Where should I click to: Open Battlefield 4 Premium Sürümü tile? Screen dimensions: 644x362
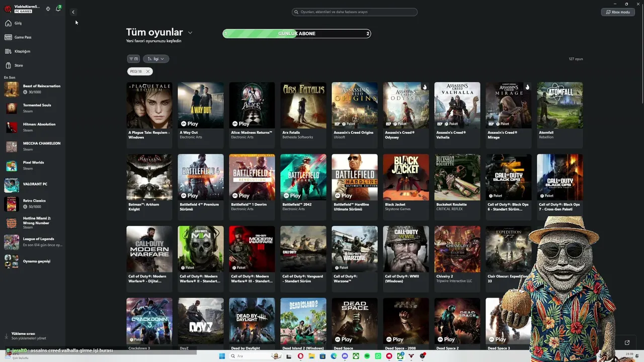201,187
